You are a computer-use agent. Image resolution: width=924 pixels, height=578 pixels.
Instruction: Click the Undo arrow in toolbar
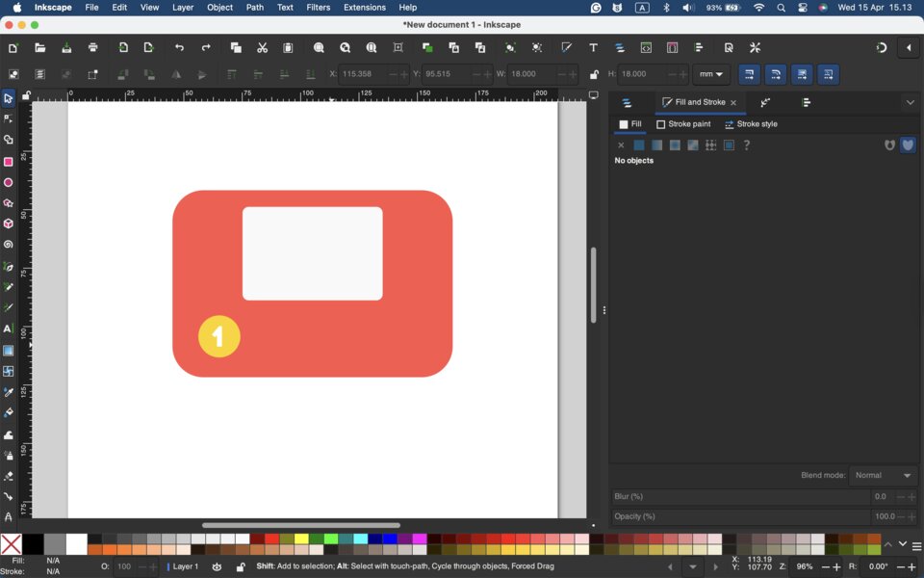[179, 48]
